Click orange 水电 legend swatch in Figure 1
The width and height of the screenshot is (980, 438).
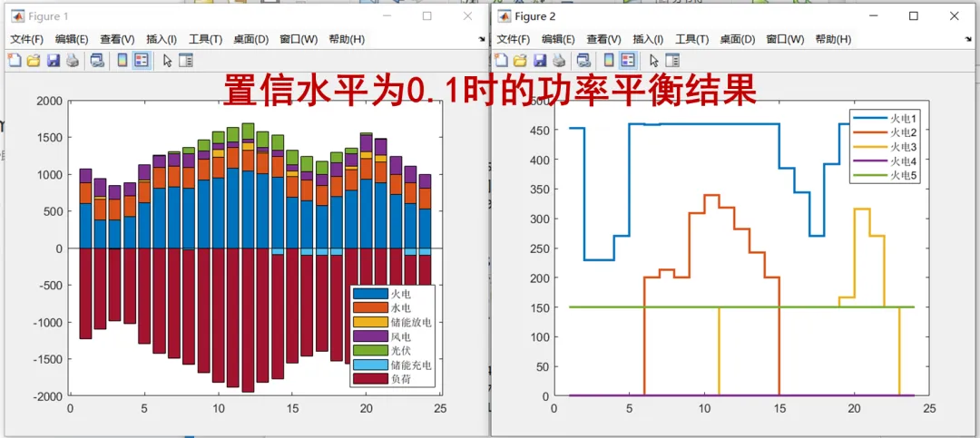coord(370,307)
